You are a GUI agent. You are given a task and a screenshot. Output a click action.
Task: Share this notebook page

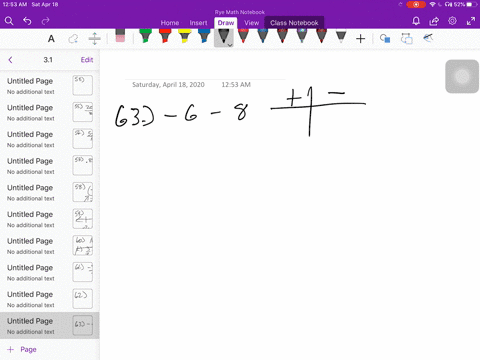click(434, 21)
